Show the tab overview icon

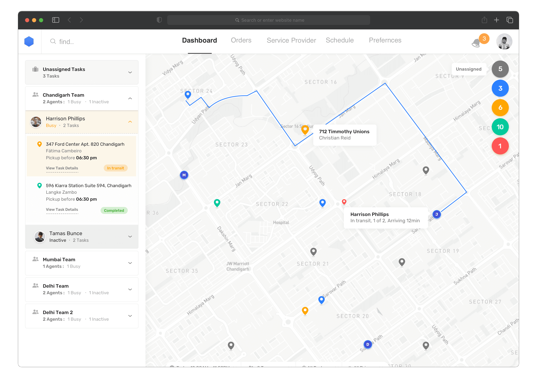coord(510,20)
